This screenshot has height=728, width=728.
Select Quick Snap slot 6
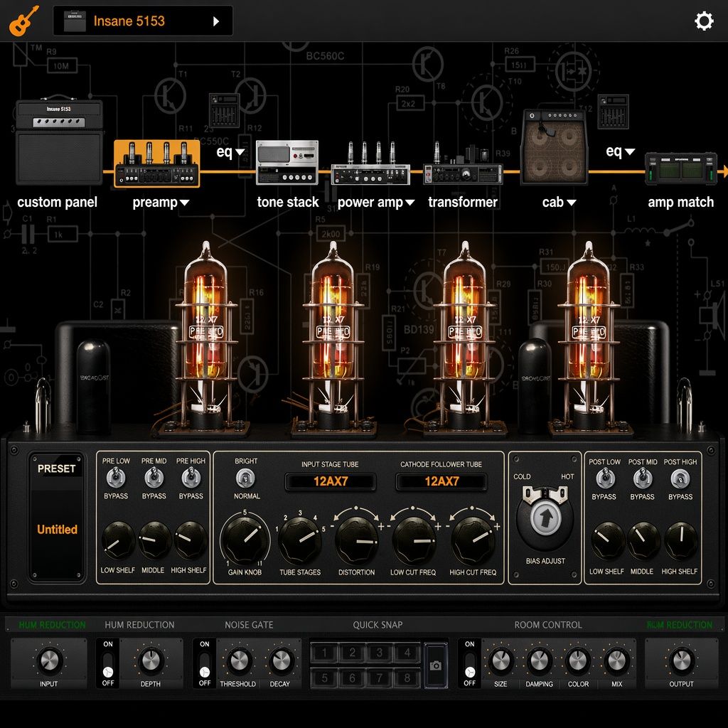point(352,678)
